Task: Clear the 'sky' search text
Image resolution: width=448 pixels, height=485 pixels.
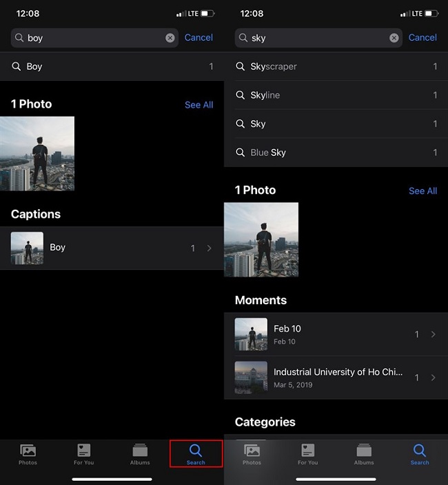Action: (394, 38)
